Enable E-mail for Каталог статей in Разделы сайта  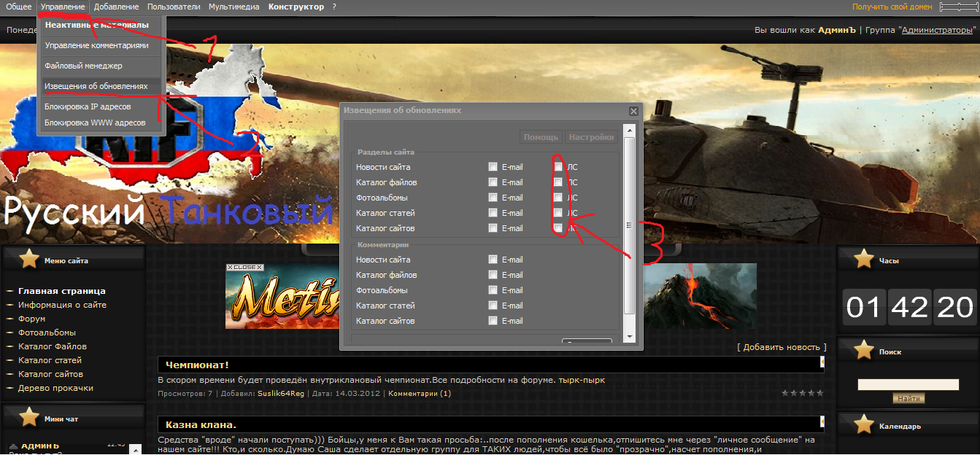pos(493,213)
